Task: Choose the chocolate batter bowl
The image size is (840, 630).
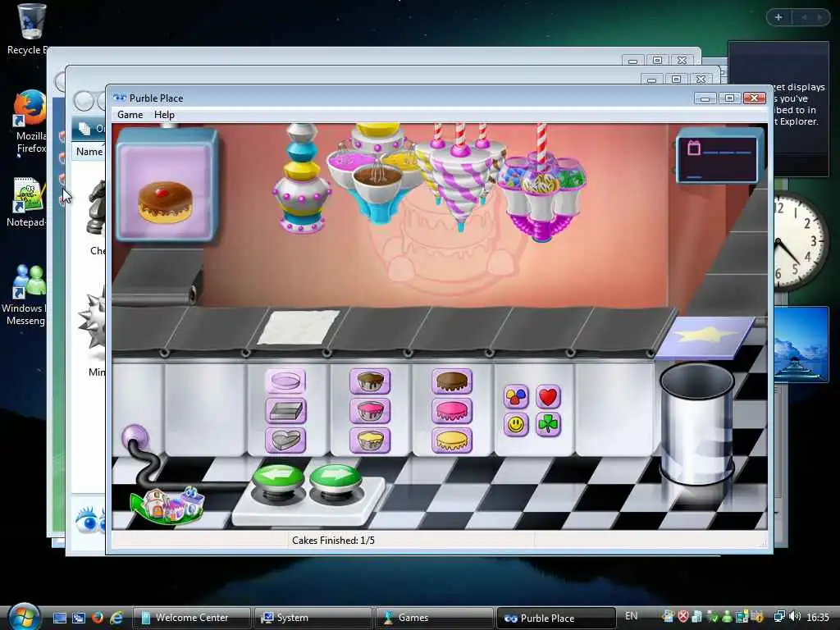Action: click(370, 381)
